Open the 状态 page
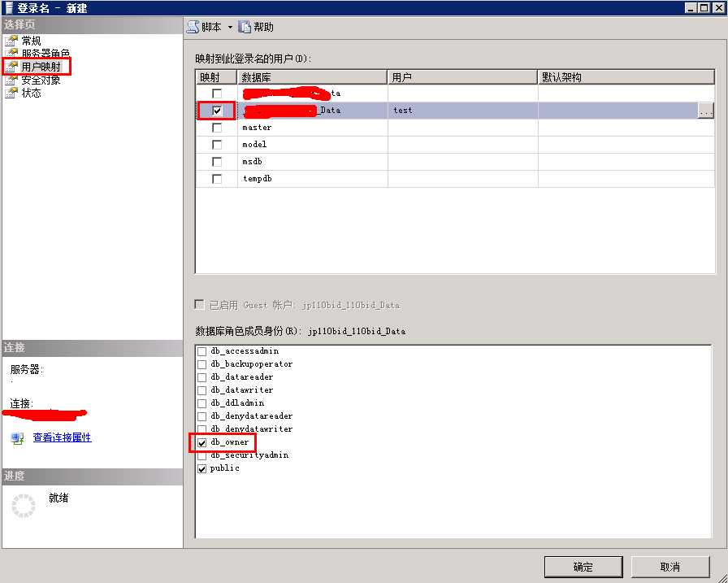Screen dimensions: 728x583 pos(31,93)
